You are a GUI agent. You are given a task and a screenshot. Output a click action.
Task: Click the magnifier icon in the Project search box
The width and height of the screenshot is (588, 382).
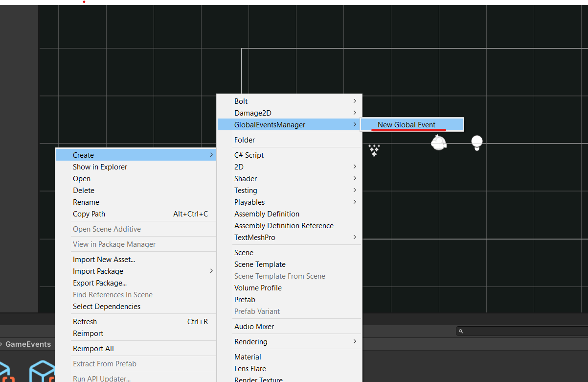click(460, 331)
